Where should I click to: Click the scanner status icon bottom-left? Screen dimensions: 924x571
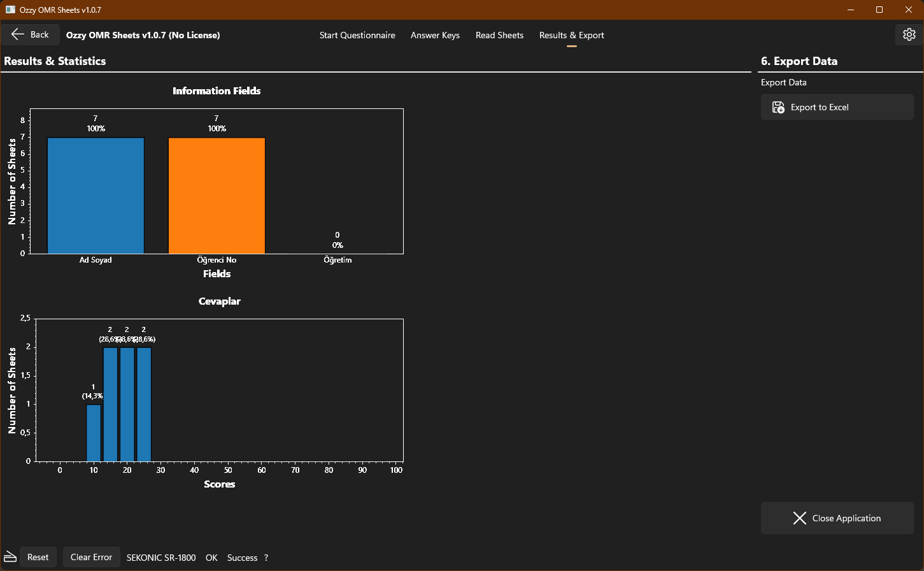(10, 557)
